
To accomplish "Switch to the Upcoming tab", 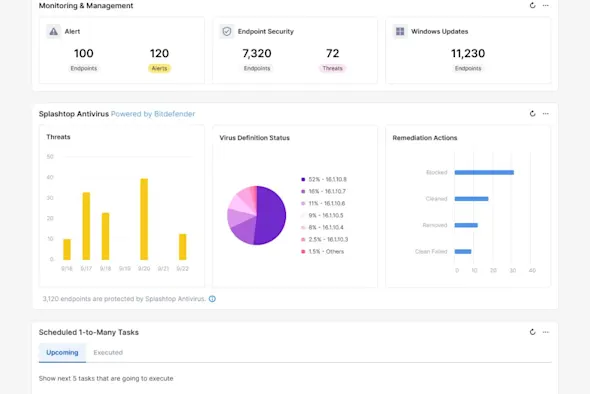I will (62, 353).
